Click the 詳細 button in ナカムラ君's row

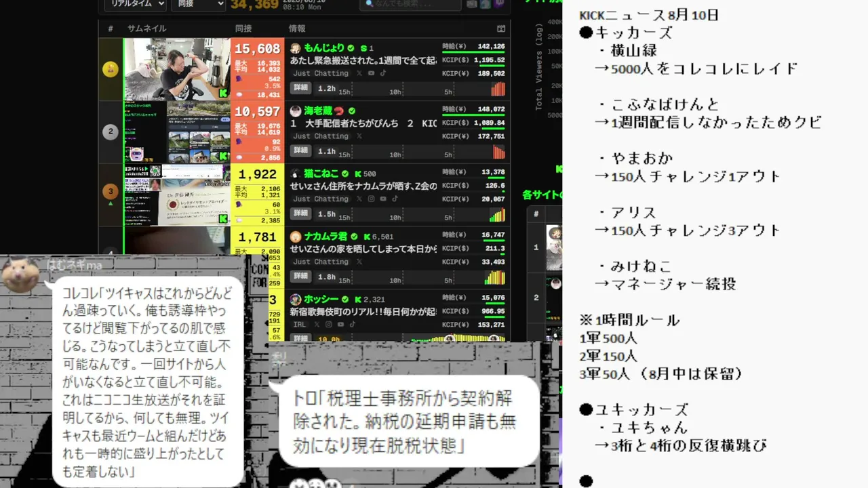300,277
